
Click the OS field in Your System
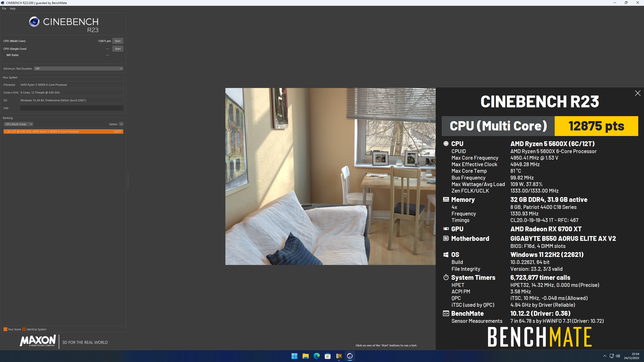click(71, 100)
